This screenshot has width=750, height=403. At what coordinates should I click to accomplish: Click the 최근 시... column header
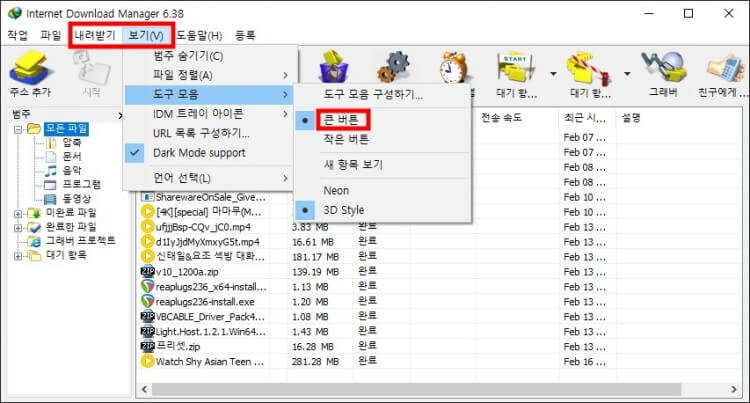(587, 118)
